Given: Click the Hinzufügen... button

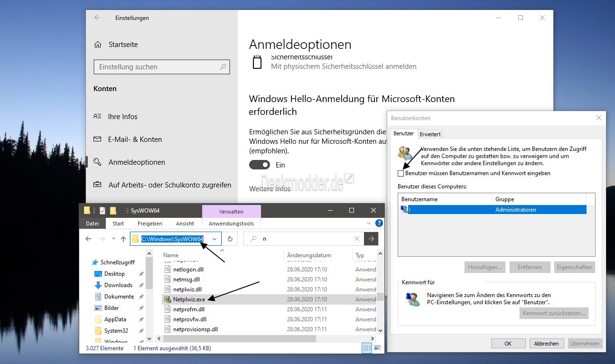Looking at the screenshot, I should coord(485,267).
